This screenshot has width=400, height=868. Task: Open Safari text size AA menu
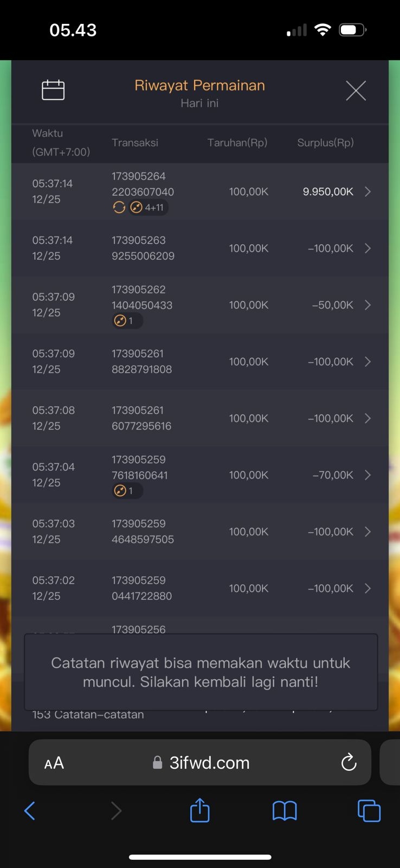pyautogui.click(x=54, y=763)
